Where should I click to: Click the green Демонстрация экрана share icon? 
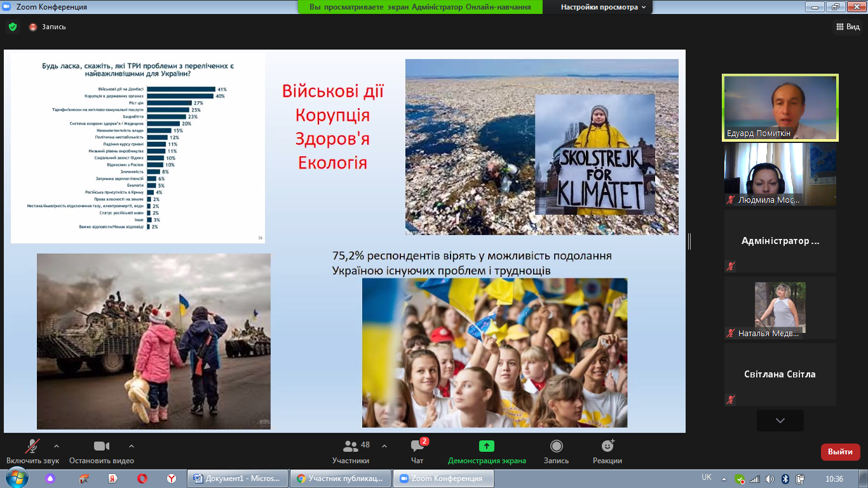(487, 446)
